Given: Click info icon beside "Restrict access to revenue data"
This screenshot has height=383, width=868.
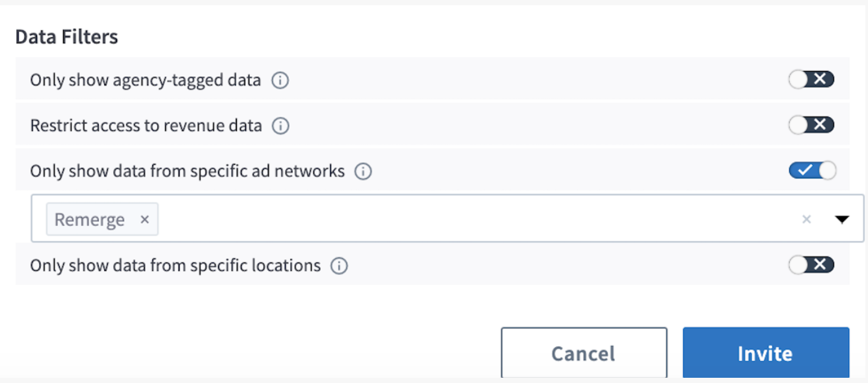Looking at the screenshot, I should point(280,125).
